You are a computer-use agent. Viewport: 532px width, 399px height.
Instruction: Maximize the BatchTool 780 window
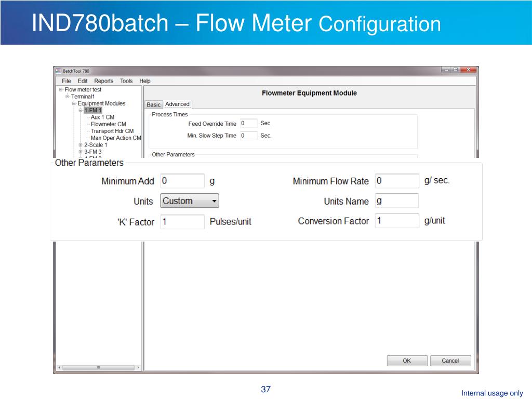[x=456, y=70]
